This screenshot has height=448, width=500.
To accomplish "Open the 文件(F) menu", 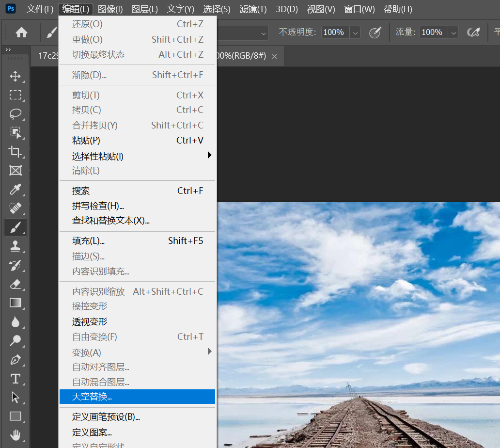I will [x=40, y=9].
